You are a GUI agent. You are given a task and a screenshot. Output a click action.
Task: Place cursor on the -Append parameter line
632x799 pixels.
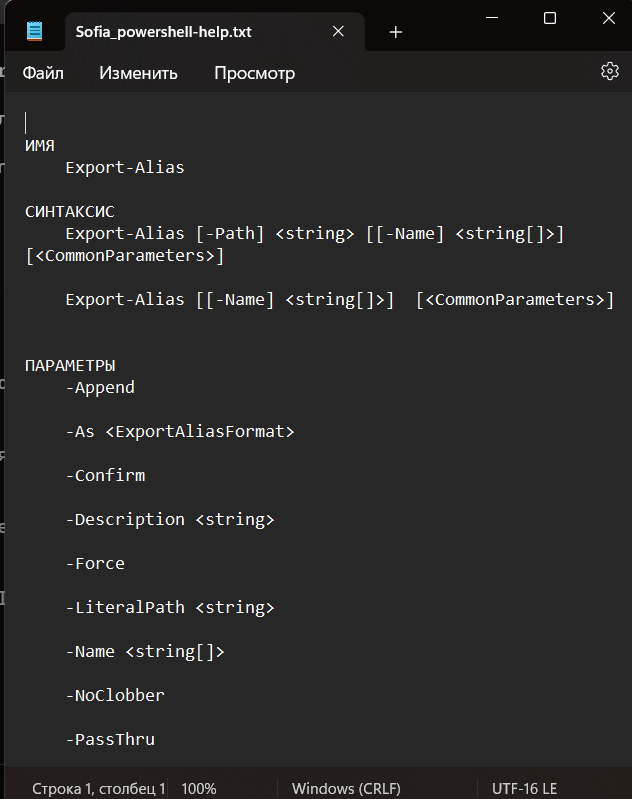pos(100,388)
